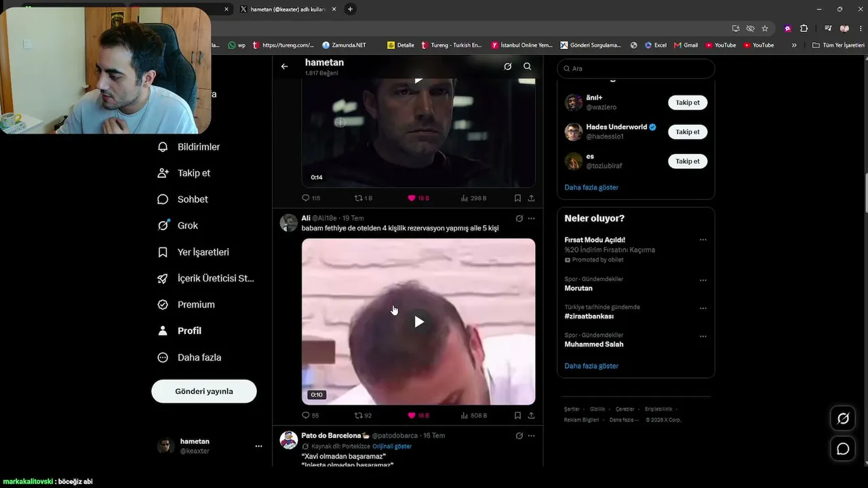
Task: Follow es @tozlubiraf with Takip et
Action: coord(688,161)
